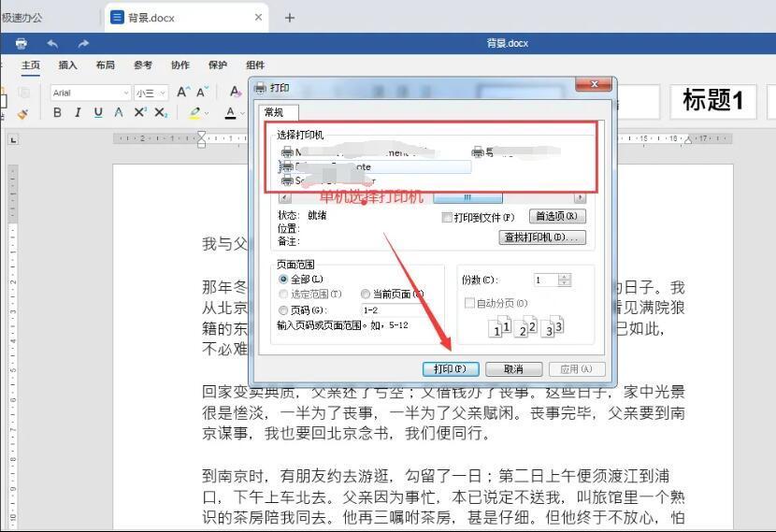Click the collated pages preview graphic
This screenshot has width=776, height=532.
[525, 326]
